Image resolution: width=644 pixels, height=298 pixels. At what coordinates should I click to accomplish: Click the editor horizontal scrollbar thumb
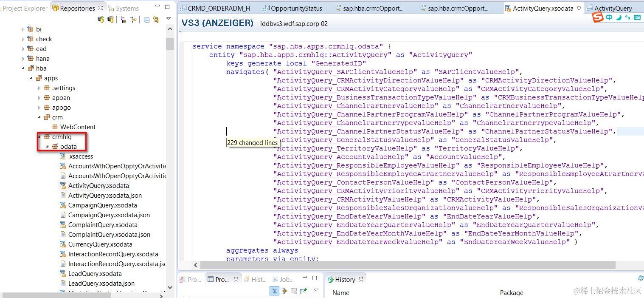point(408,265)
